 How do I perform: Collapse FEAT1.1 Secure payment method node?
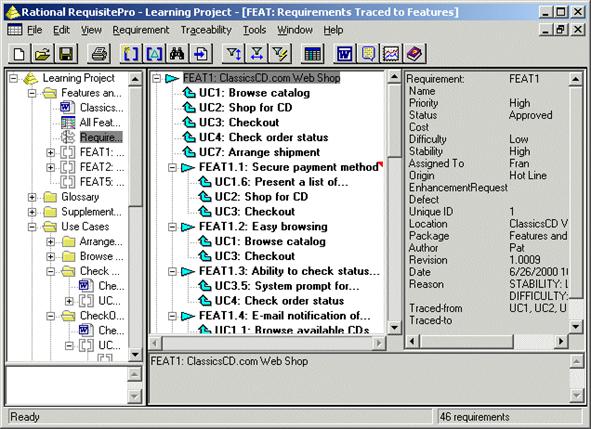pyautogui.click(x=172, y=167)
